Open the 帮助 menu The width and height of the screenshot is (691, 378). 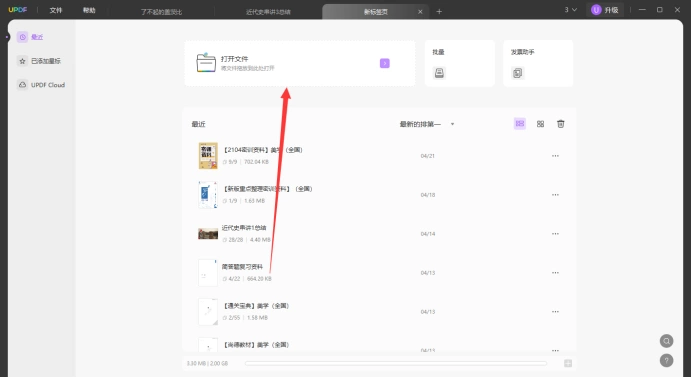pyautogui.click(x=89, y=10)
